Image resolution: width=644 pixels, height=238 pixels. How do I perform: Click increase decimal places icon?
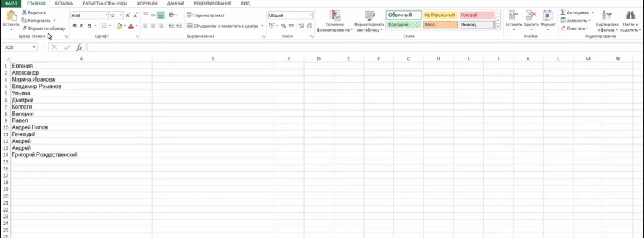[301, 26]
